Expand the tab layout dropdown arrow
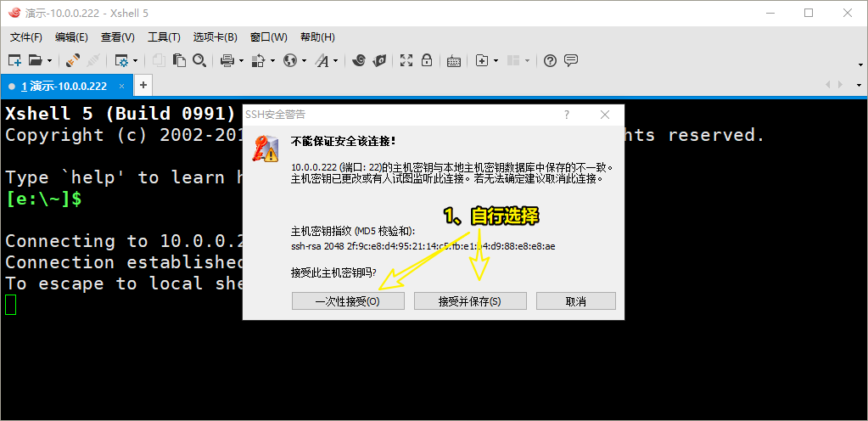This screenshot has height=421, width=868. 528,61
